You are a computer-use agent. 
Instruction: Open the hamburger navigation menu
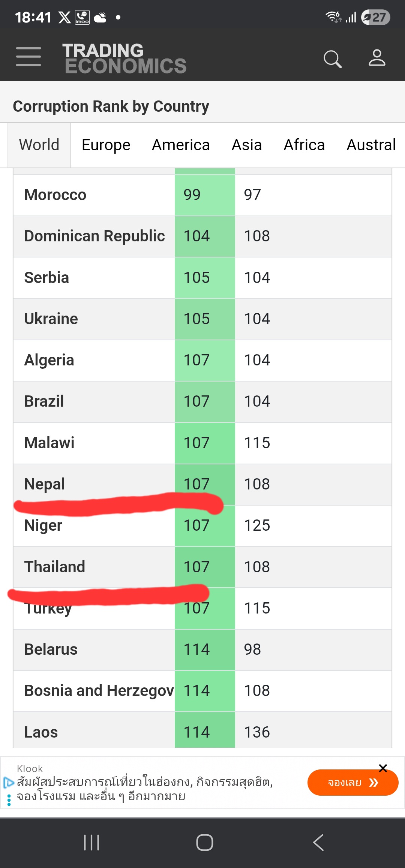coord(28,57)
